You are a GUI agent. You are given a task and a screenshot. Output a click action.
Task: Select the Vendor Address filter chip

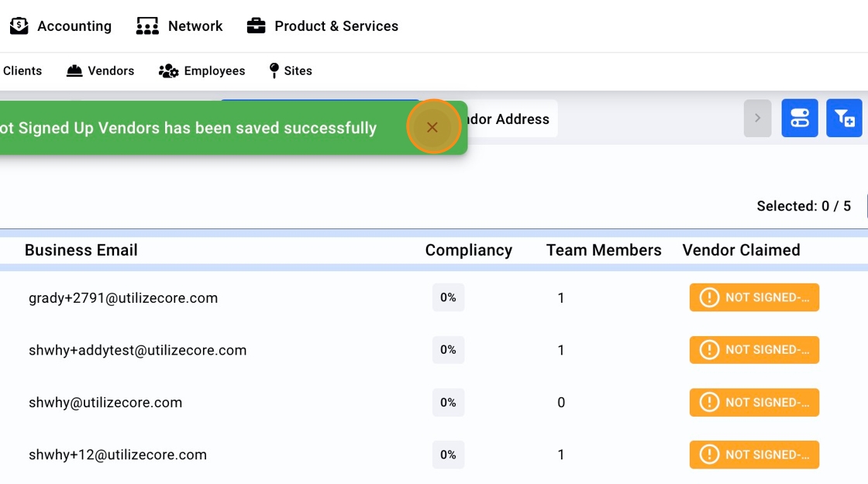(x=511, y=119)
